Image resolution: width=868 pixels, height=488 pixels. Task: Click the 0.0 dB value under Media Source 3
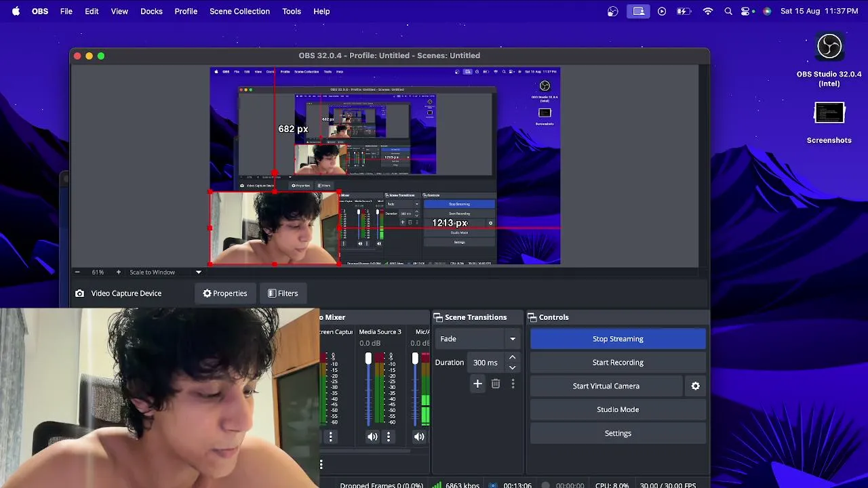(x=370, y=343)
